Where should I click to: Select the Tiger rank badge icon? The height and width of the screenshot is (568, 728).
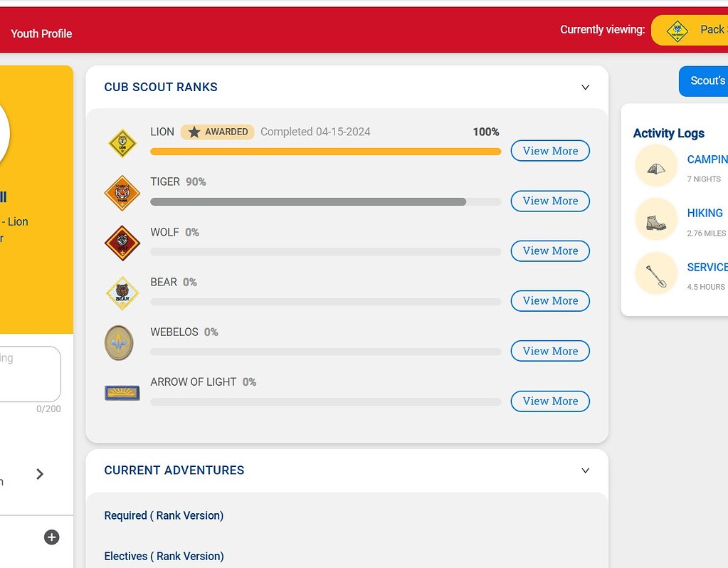coord(122,192)
